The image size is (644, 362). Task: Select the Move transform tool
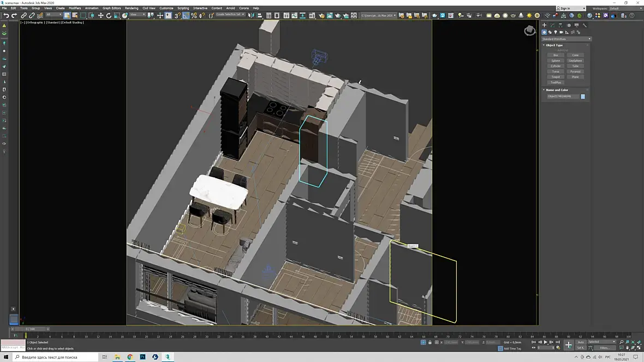point(100,15)
